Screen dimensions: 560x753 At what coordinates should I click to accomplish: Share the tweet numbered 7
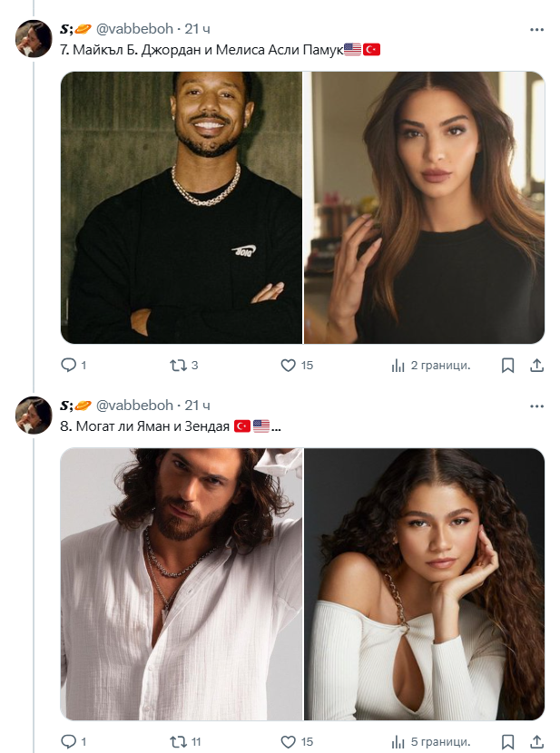pyautogui.click(x=536, y=365)
